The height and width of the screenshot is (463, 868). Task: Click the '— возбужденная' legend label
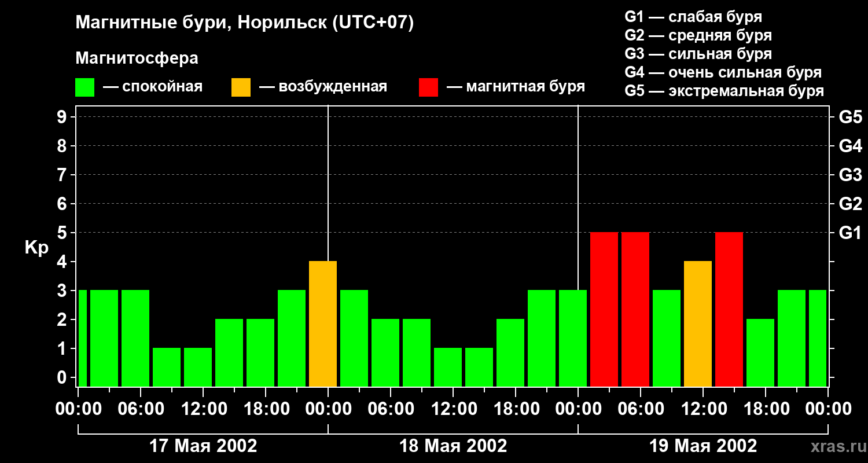click(323, 87)
